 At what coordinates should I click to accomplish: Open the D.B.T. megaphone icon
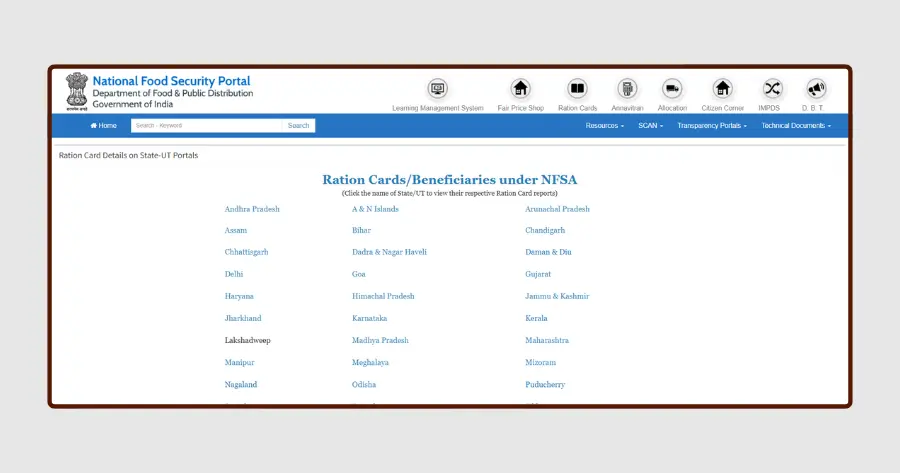(x=816, y=89)
